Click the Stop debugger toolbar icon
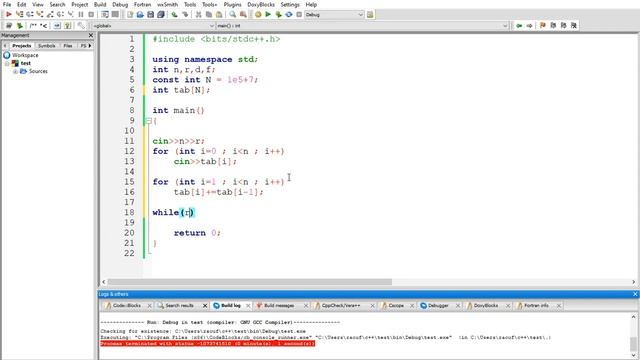 pyautogui.click(x=91, y=14)
